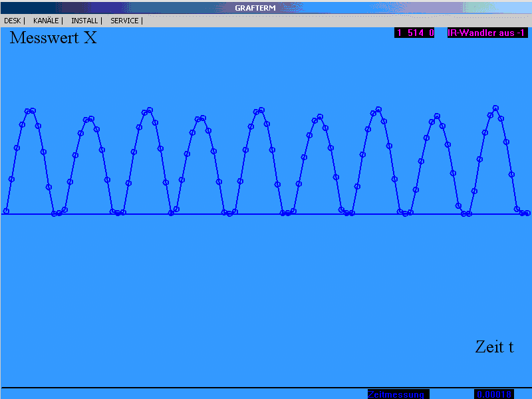
Task: Select the last data point at waveform end
Action: point(527,213)
